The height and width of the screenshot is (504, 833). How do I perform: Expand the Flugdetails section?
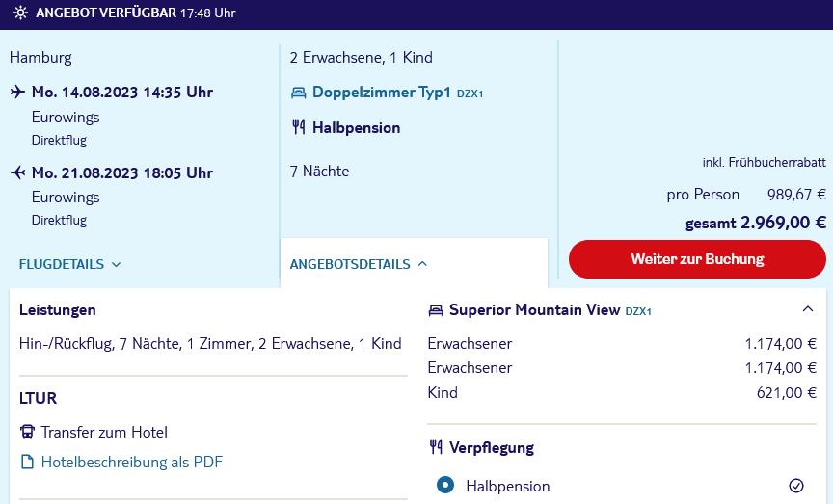[x=70, y=264]
